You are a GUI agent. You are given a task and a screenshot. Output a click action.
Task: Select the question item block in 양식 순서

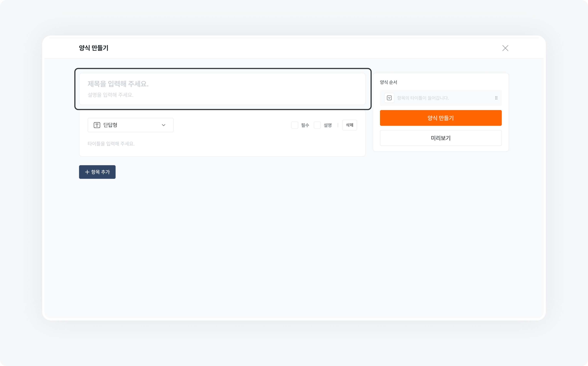tap(441, 98)
